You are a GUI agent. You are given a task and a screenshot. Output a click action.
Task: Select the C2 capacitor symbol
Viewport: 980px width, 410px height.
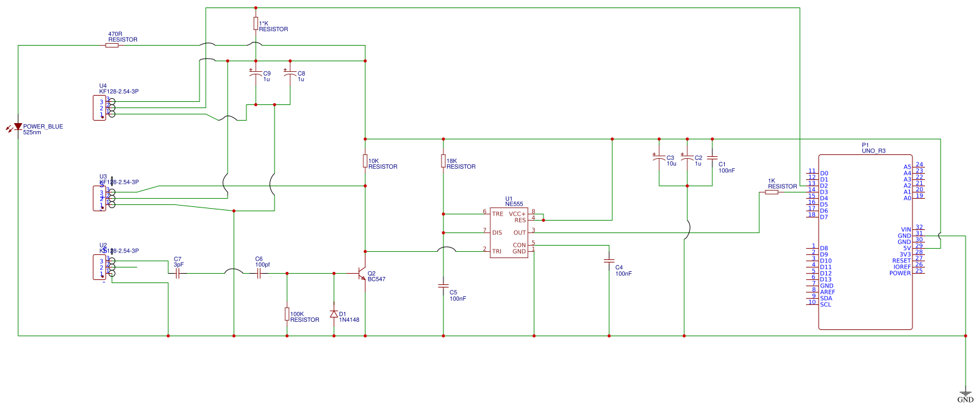[x=687, y=158]
